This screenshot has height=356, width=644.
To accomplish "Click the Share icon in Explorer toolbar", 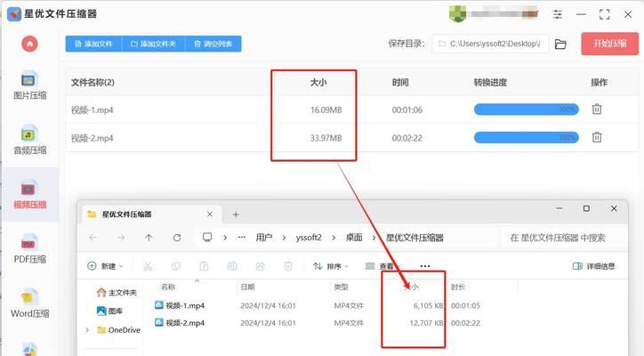I will tap(260, 266).
